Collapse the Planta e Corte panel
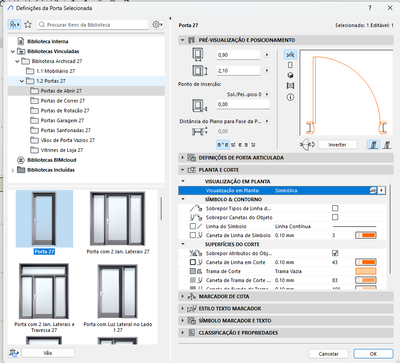Viewport: 400px width, 363px height. pyautogui.click(x=182, y=170)
